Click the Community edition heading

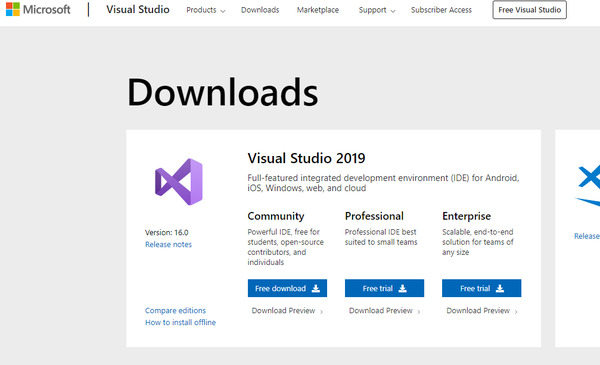pyautogui.click(x=276, y=216)
